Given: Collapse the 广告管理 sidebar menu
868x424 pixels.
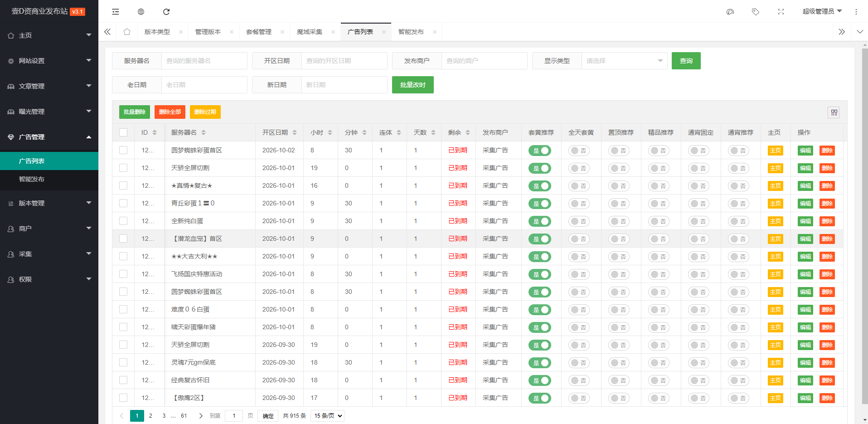Looking at the screenshot, I should [x=49, y=137].
